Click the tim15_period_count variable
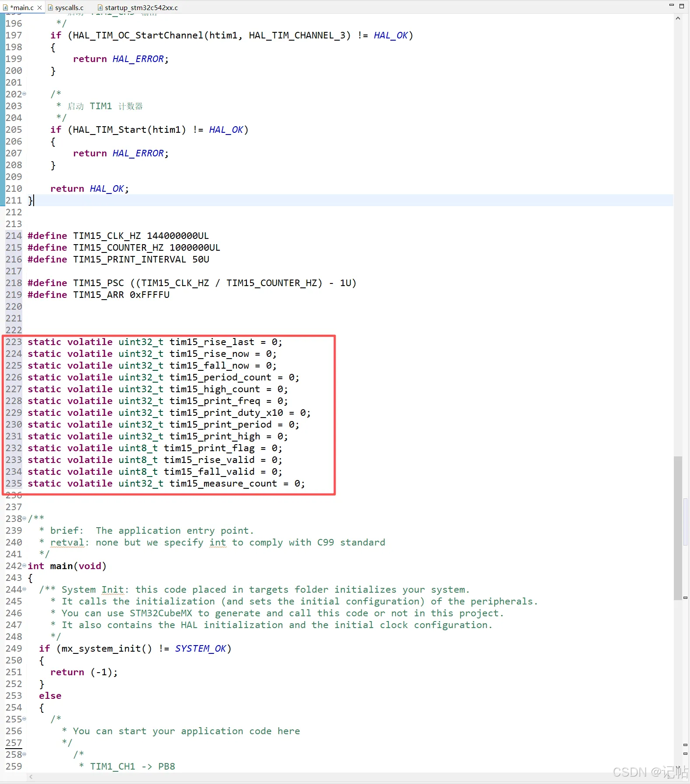This screenshot has width=690, height=784. pos(221,377)
